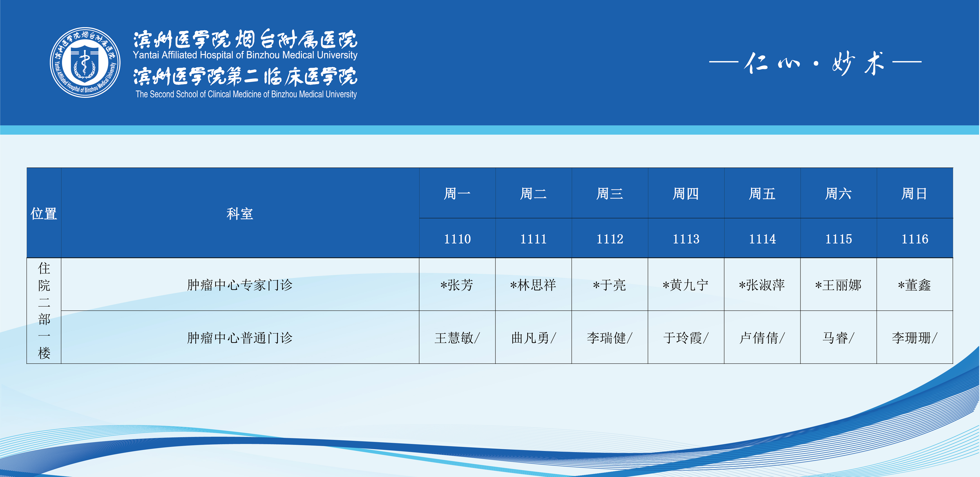Select expert doctor '*黄九宁' cell
980x477 pixels.
point(686,285)
